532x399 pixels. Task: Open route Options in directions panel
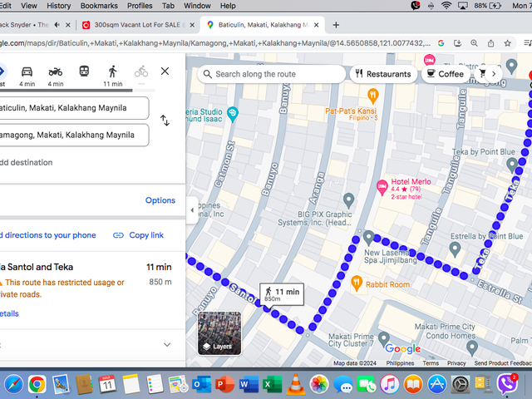[160, 200]
